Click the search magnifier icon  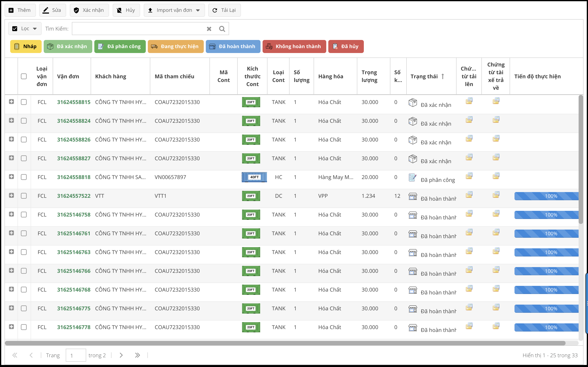222,29
